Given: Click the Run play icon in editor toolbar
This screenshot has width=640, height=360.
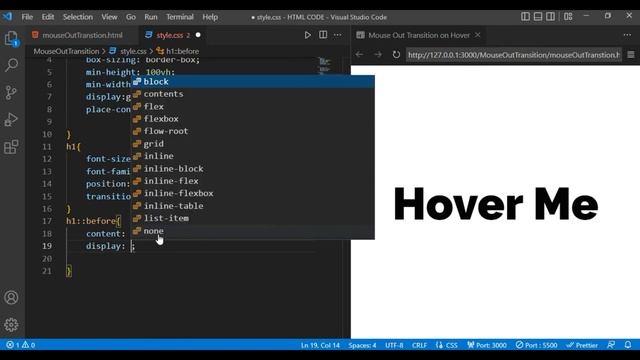Looking at the screenshot, I should pos(307,35).
